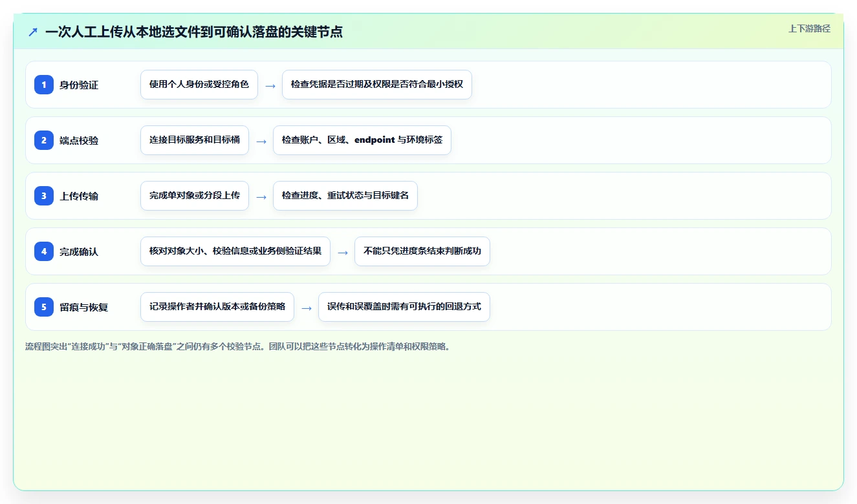The height and width of the screenshot is (504, 857).
Task: Click the number 1 badge for 身份验证
Action: coord(44,85)
